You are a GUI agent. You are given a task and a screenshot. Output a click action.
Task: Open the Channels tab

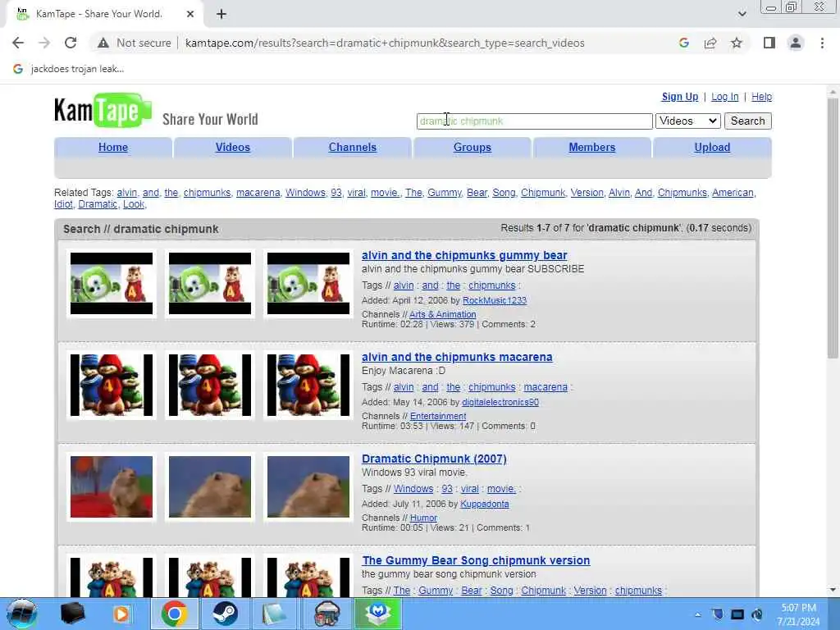tap(353, 148)
